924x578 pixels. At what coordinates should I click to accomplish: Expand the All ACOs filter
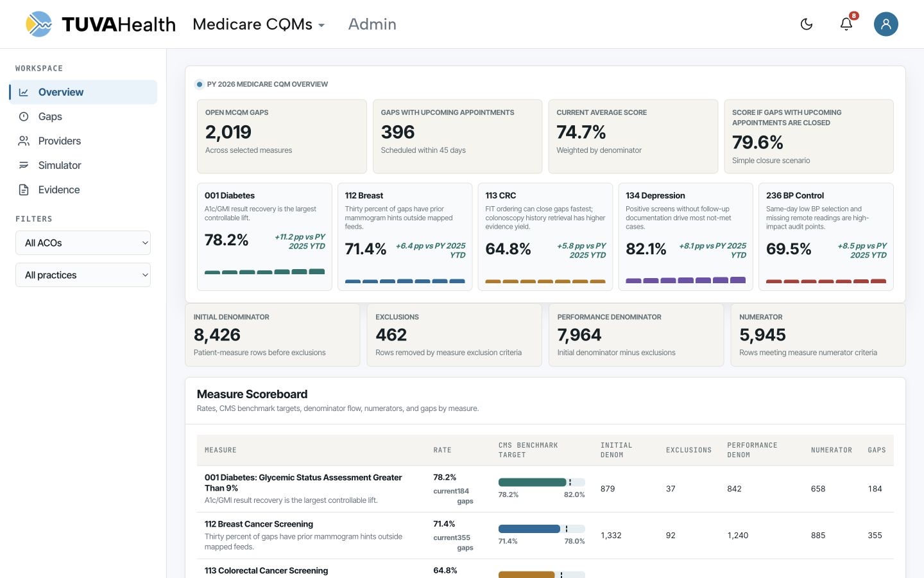(83, 243)
